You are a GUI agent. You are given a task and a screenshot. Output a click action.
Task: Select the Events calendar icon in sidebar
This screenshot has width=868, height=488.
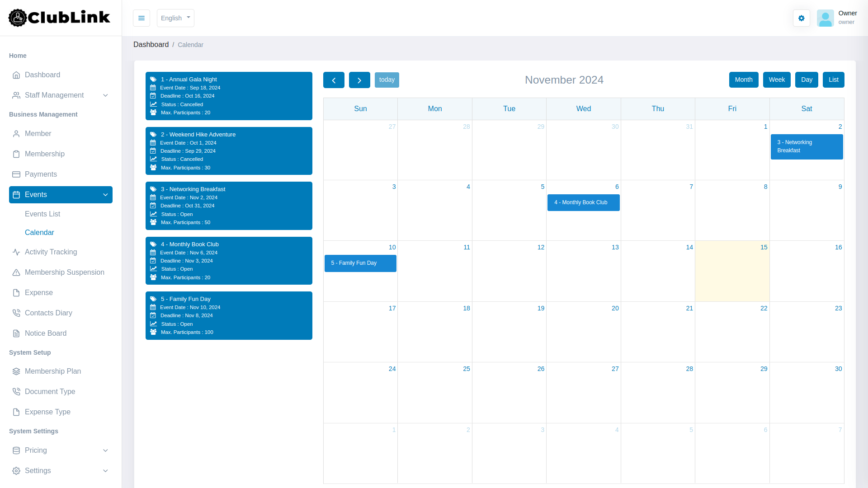point(16,194)
